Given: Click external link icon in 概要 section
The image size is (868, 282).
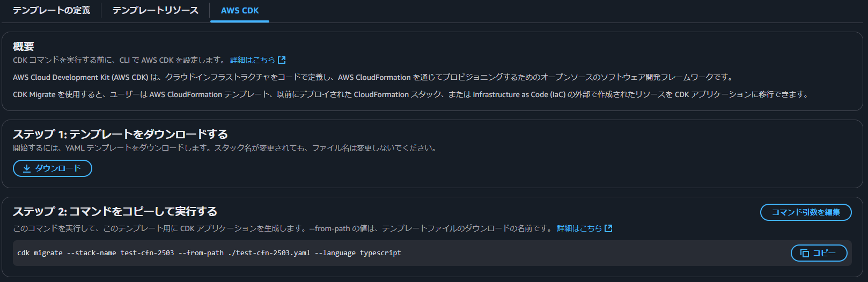Looking at the screenshot, I should click(x=282, y=60).
